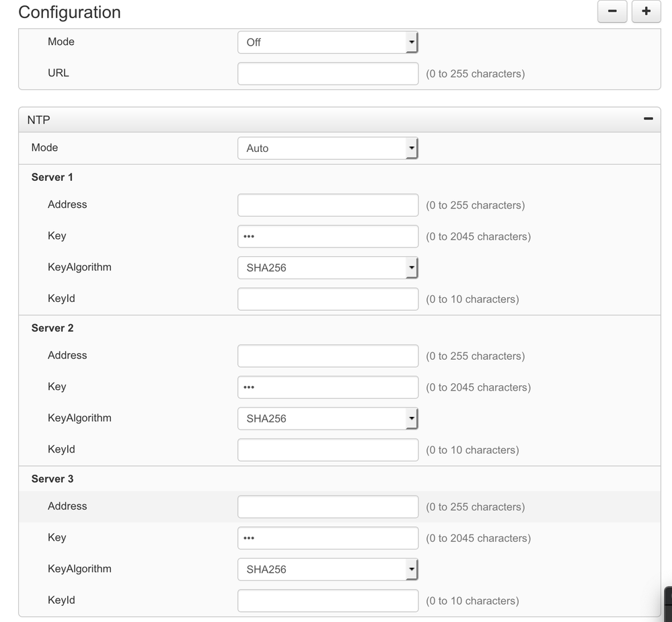Click the URL input field
Viewport: 672px width, 622px height.
(328, 74)
